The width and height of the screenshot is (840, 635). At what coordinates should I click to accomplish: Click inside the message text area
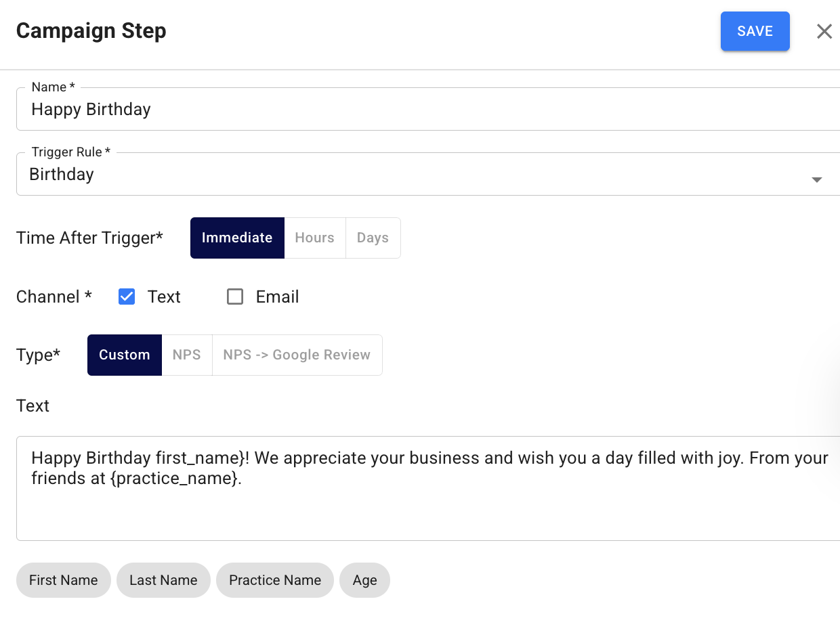click(x=428, y=488)
